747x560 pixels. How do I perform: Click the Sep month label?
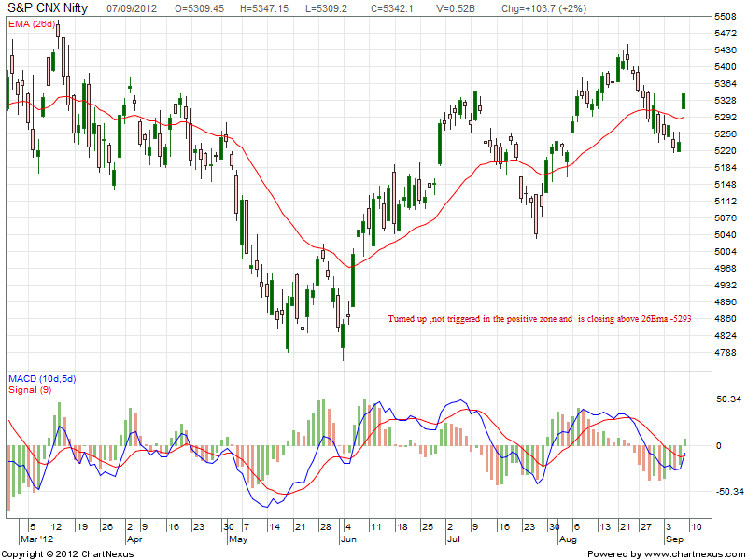[x=674, y=539]
